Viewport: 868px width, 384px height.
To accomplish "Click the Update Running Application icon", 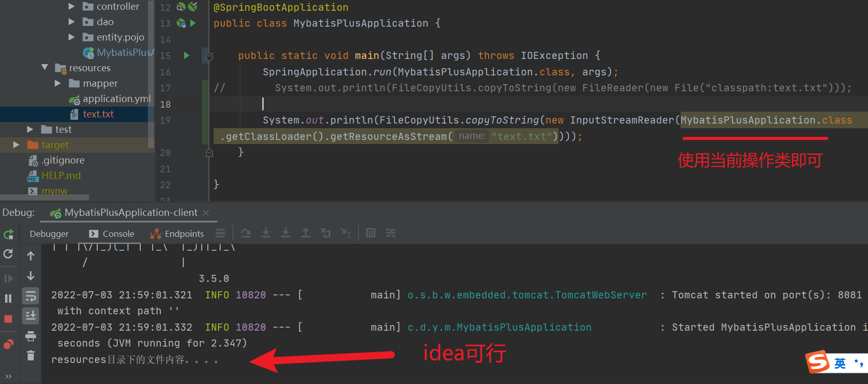I will (9, 254).
